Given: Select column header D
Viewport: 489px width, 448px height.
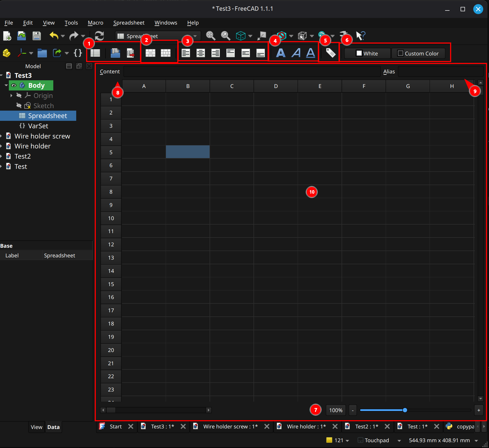Looking at the screenshot, I should tap(276, 86).
